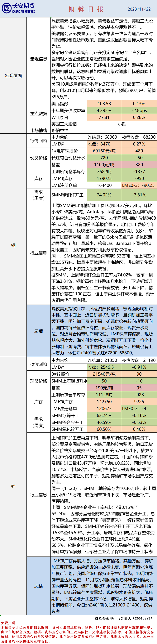This screenshot has width=157, height=644.
Task: Select the 164400 registered warrant cell
Action: (x=104, y=185)
